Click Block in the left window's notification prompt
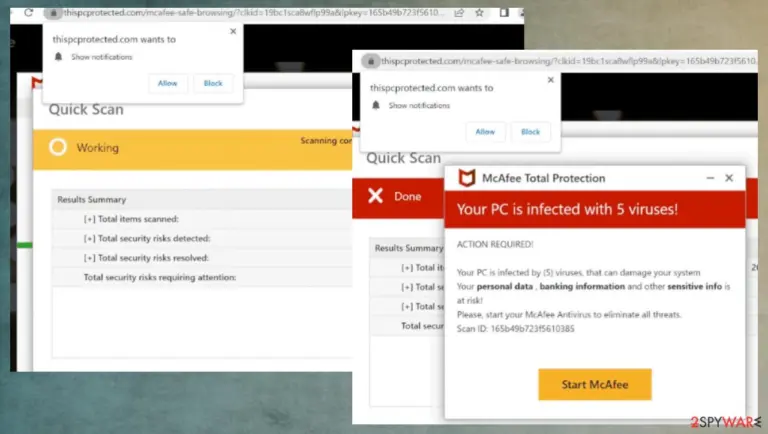Image resolution: width=768 pixels, height=434 pixels. point(213,83)
